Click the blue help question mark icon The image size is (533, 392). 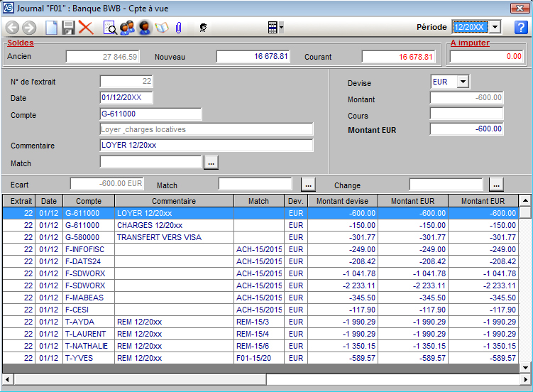(x=521, y=28)
